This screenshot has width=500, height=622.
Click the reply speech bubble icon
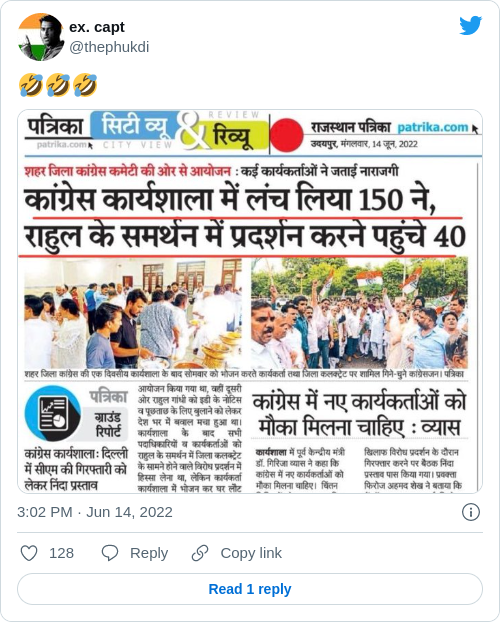coord(110,553)
